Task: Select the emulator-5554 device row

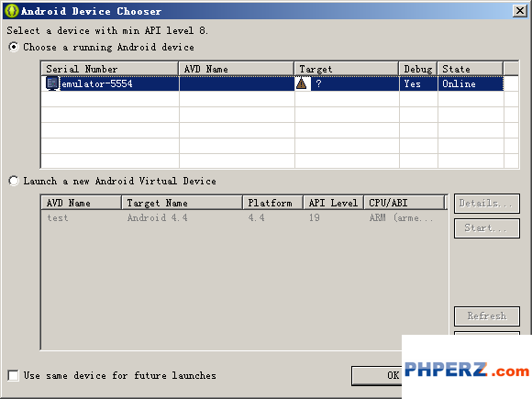Action: pyautogui.click(x=272, y=83)
